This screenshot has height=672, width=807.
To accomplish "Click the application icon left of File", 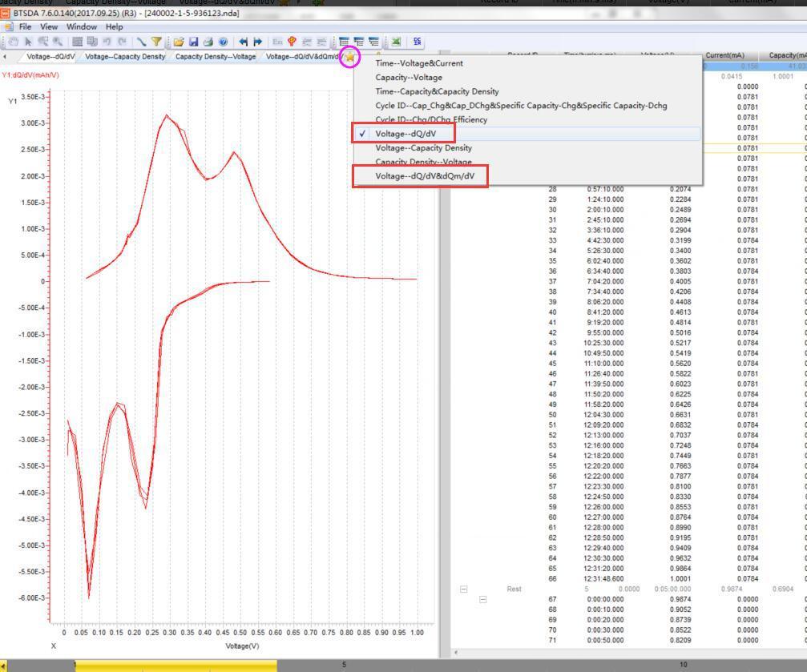I will tap(9, 26).
